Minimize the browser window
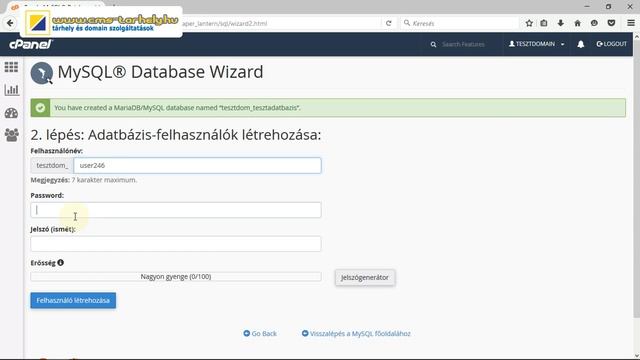Viewport: 640px width, 360px height. (x=587, y=7)
